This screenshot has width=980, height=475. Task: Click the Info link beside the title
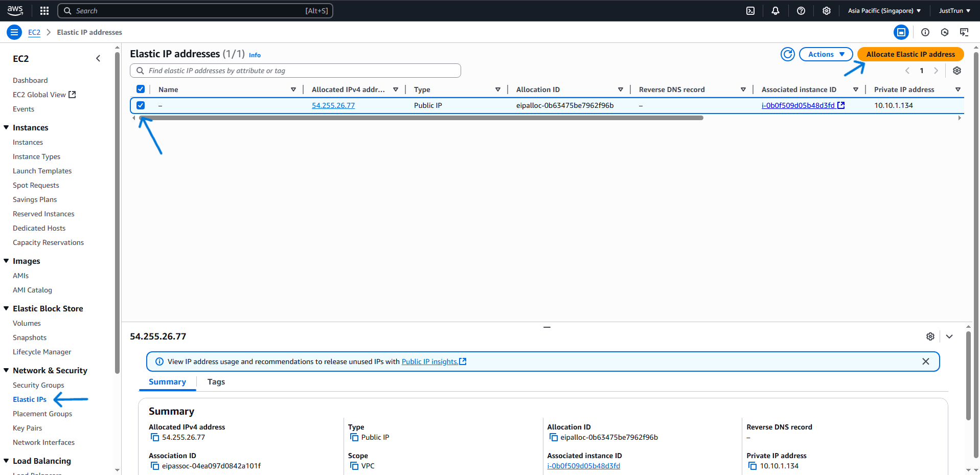255,55
